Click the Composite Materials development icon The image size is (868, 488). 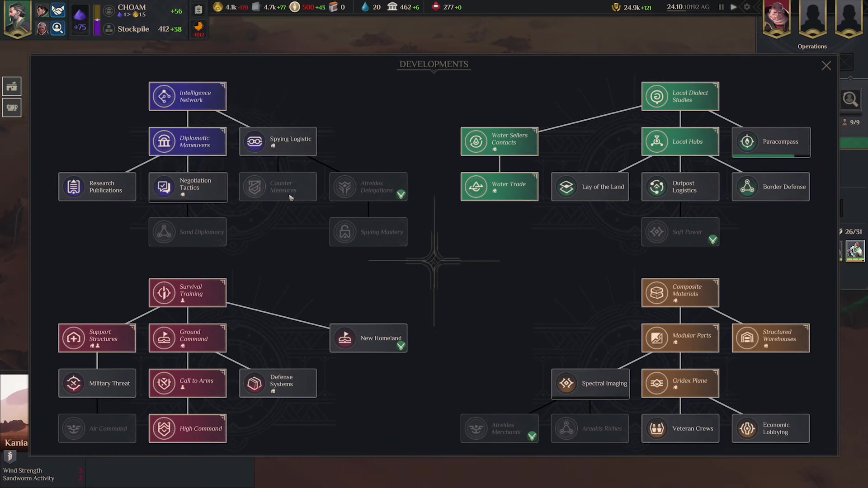[657, 292]
